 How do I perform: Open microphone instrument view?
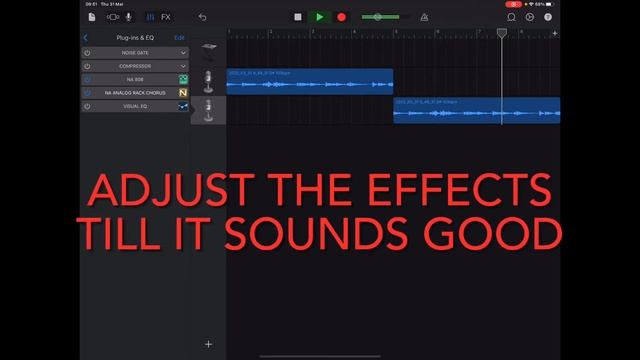(129, 17)
